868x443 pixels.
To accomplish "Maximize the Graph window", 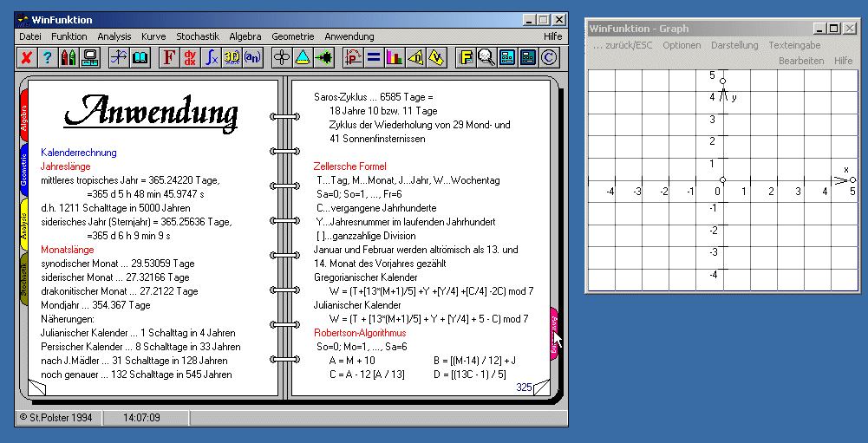I will (x=835, y=29).
